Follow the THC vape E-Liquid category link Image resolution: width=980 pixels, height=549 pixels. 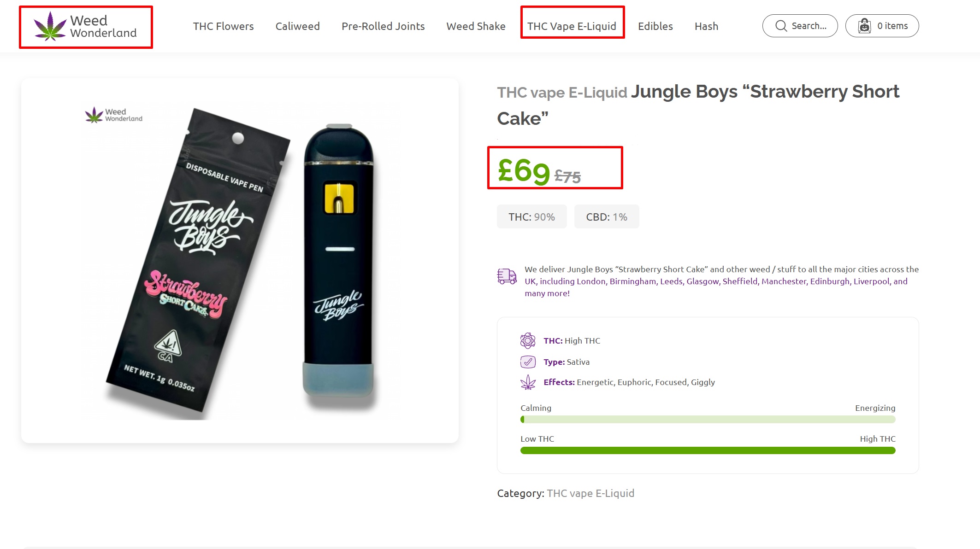[590, 493]
